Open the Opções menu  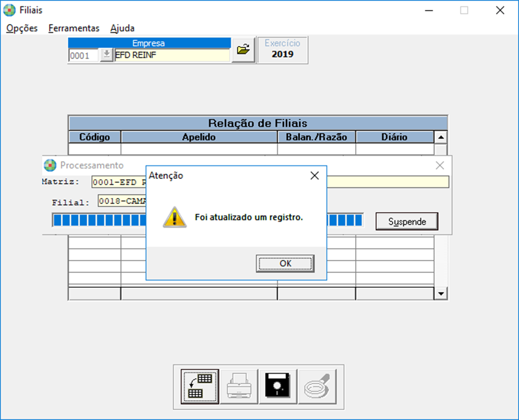(22, 28)
